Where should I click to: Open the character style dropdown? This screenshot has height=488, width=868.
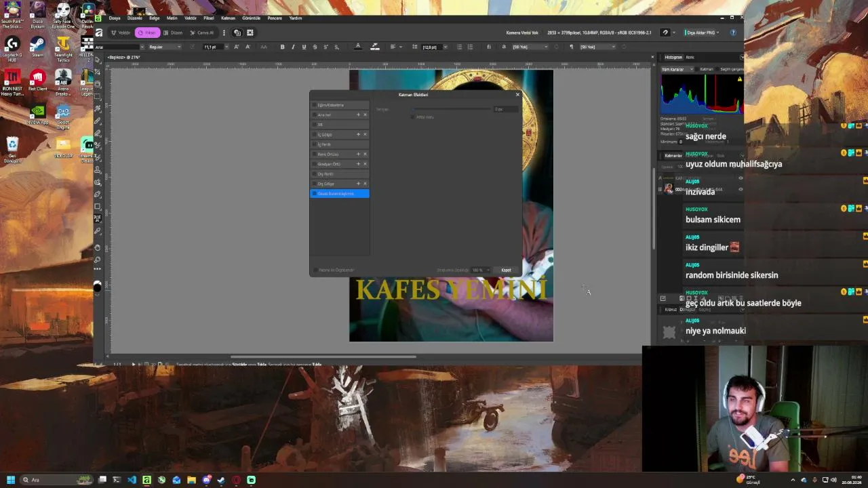coord(530,47)
